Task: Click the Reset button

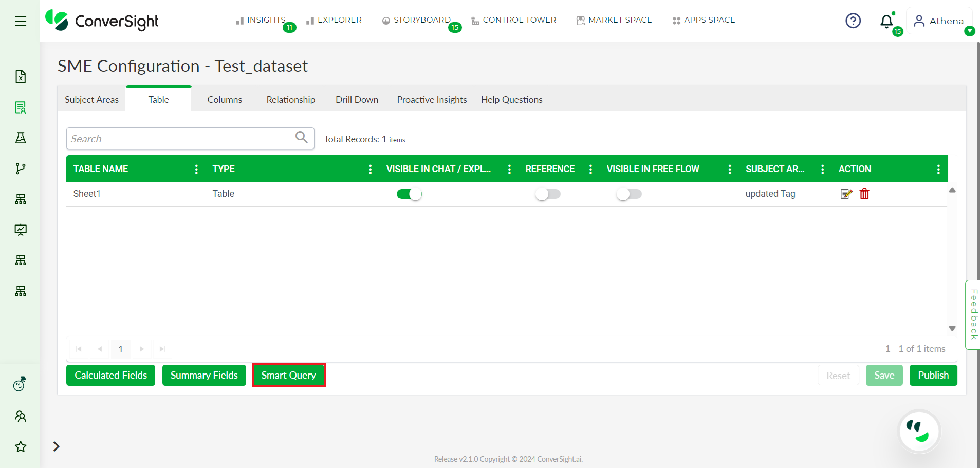Action: (838, 375)
